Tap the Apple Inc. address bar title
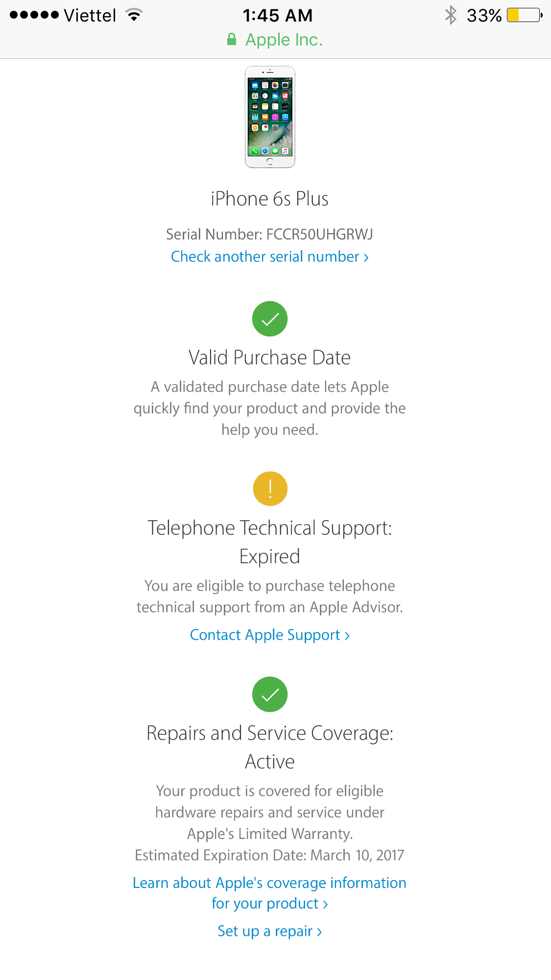The width and height of the screenshot is (551, 980). click(x=284, y=40)
